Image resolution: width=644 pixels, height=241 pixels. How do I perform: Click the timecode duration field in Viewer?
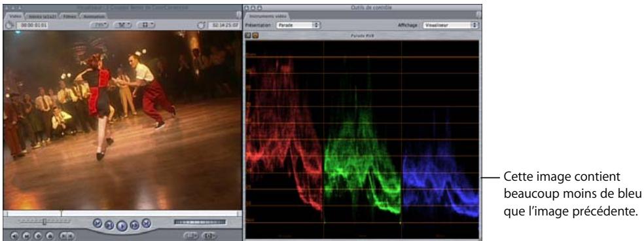coord(32,25)
